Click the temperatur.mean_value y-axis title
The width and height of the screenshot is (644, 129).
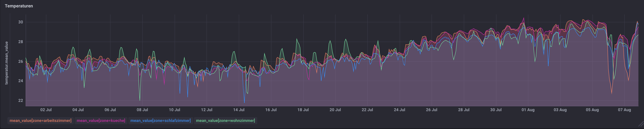click(x=7, y=63)
